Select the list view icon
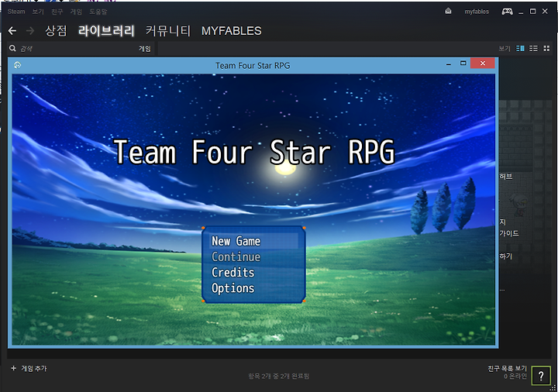 [x=533, y=48]
